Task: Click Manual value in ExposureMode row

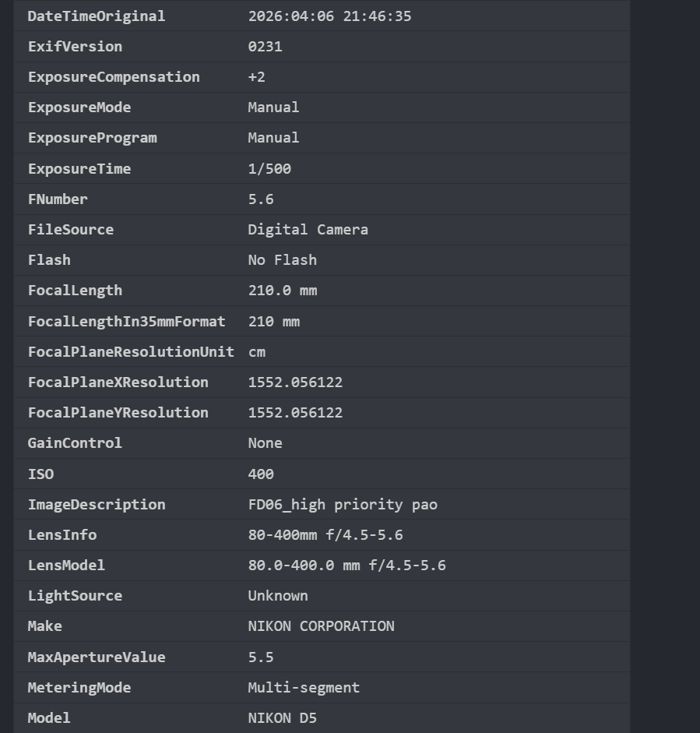Action: (273, 107)
